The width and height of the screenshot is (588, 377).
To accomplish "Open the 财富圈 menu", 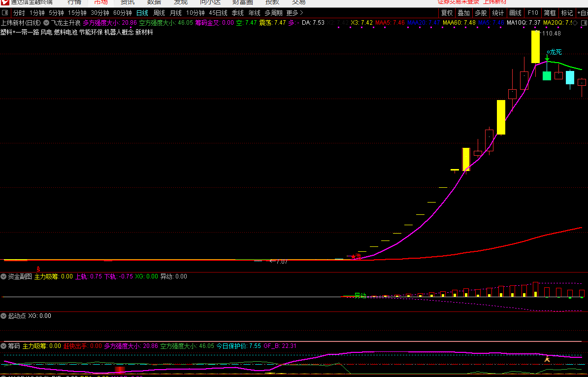I will 243,2.
